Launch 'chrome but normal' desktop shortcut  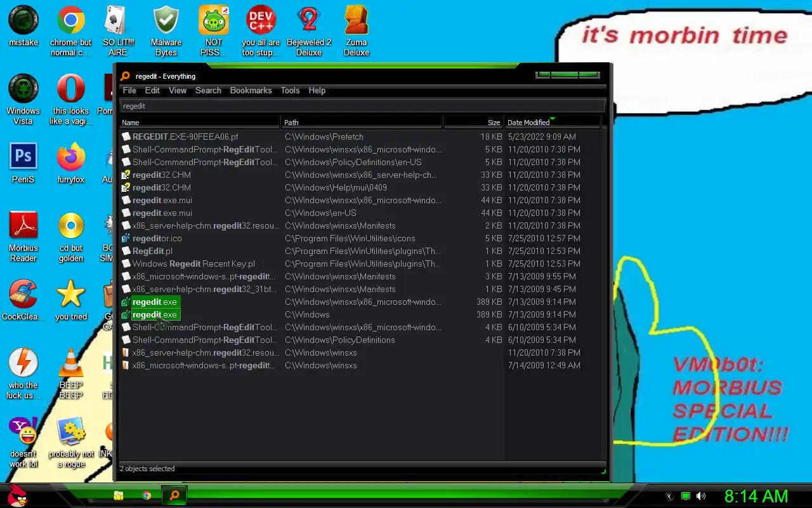[x=71, y=30]
